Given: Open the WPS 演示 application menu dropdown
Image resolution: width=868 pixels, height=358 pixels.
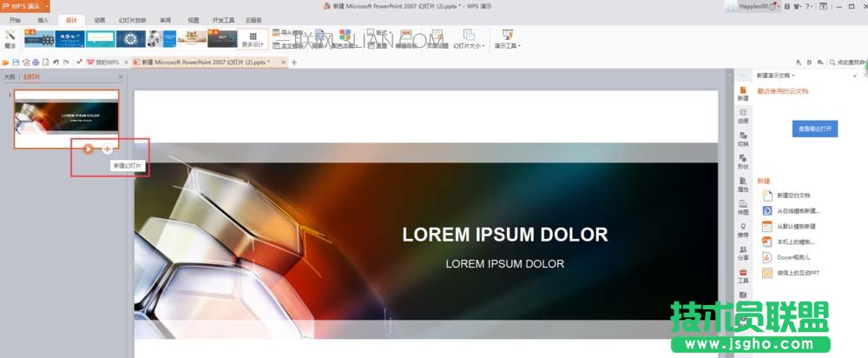Looking at the screenshot, I should point(46,6).
